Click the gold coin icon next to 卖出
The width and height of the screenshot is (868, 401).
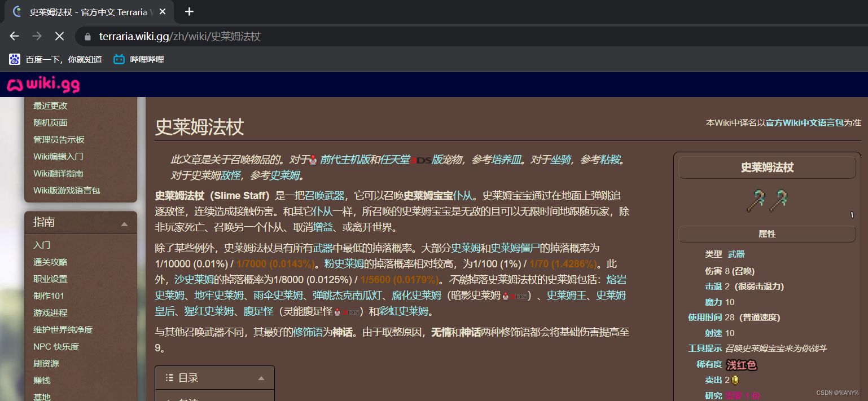click(x=735, y=380)
